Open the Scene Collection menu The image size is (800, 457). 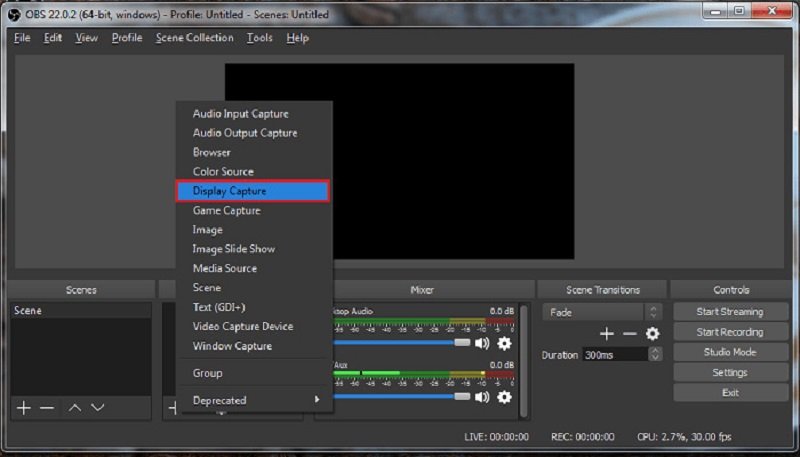point(194,38)
